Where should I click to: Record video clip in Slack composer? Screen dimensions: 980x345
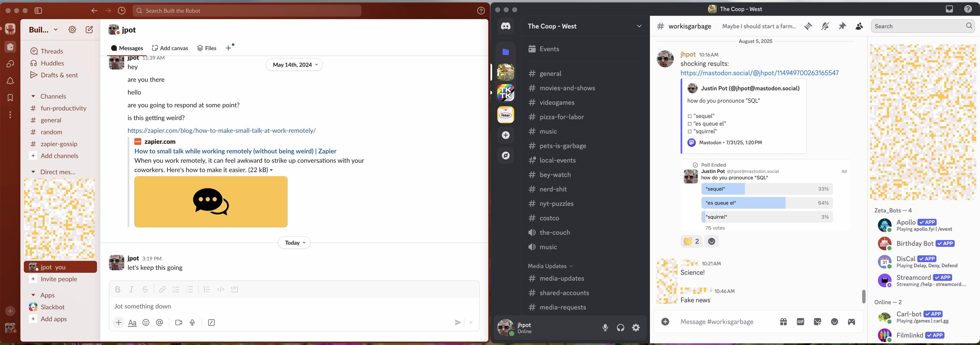[x=178, y=322]
